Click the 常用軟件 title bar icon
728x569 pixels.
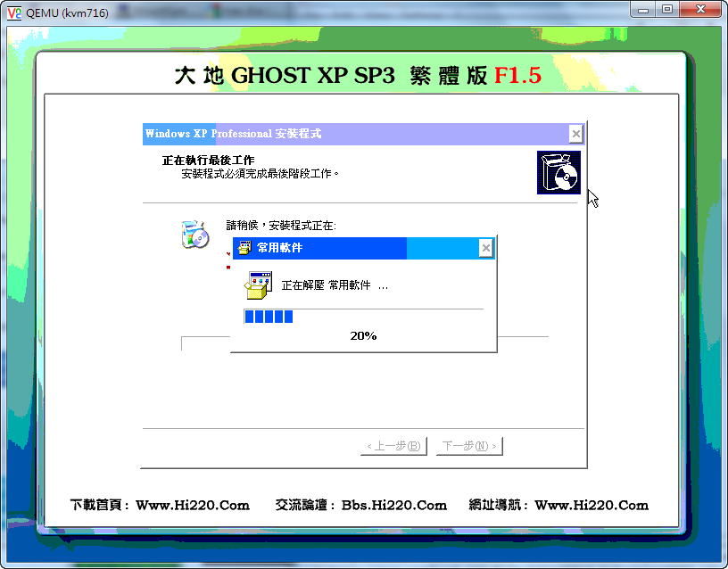244,248
